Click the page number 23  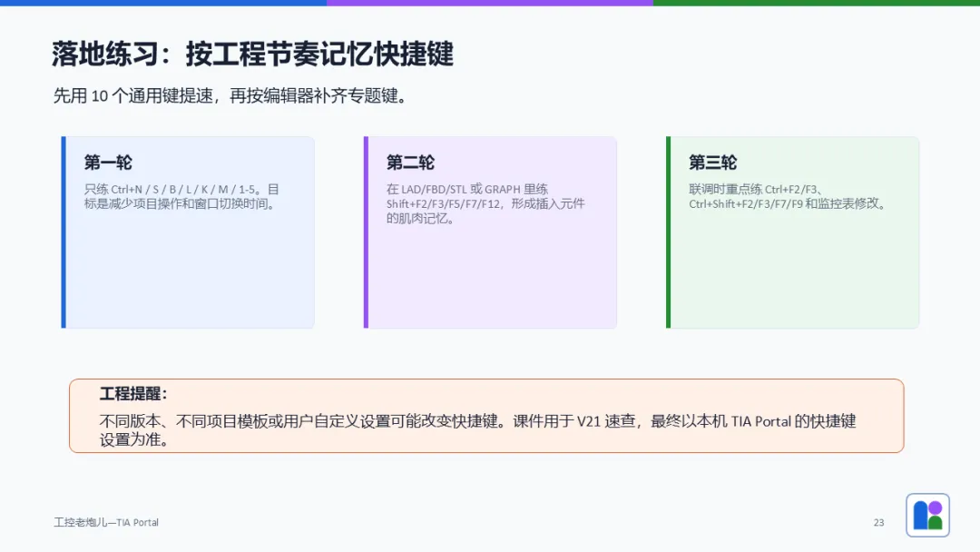pos(878,523)
